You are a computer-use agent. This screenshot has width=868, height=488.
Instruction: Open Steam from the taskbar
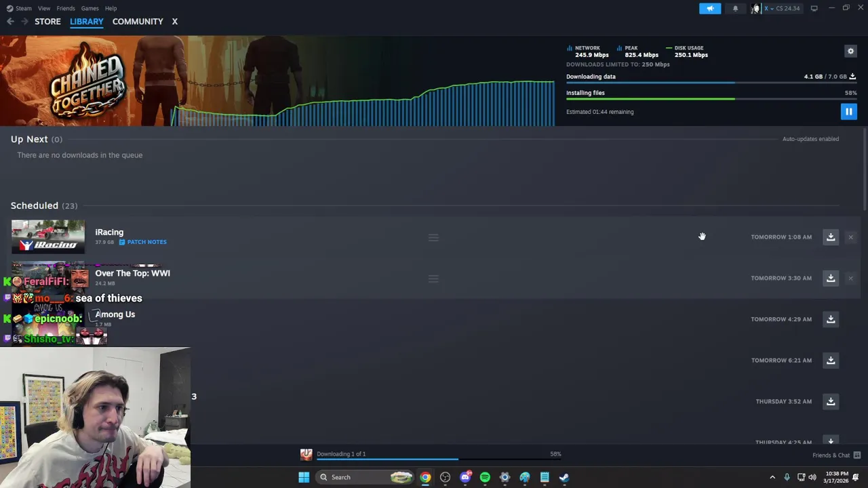point(564,477)
